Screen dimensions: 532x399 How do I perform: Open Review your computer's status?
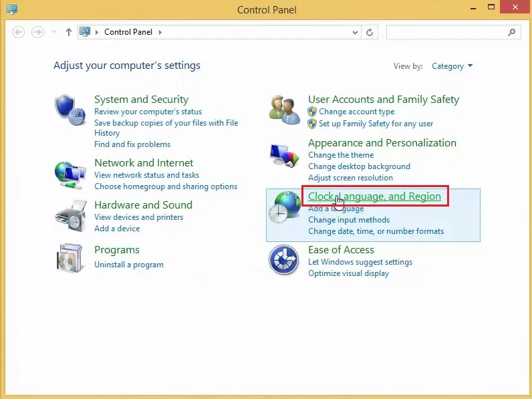[148, 112]
